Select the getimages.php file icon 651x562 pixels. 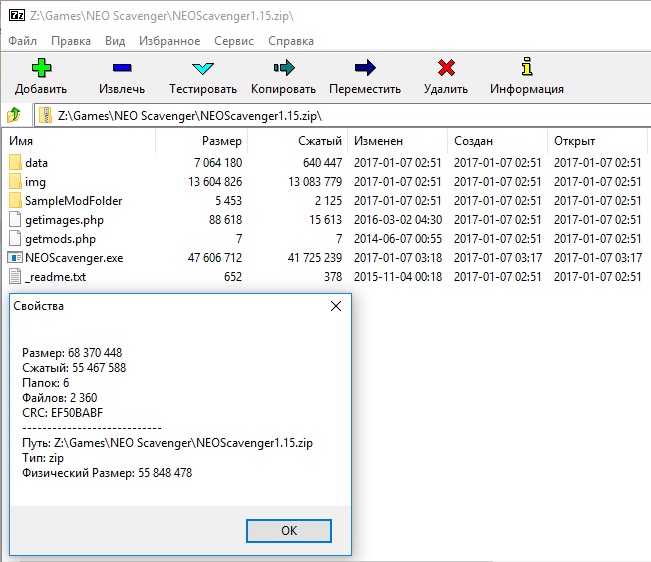[15, 220]
